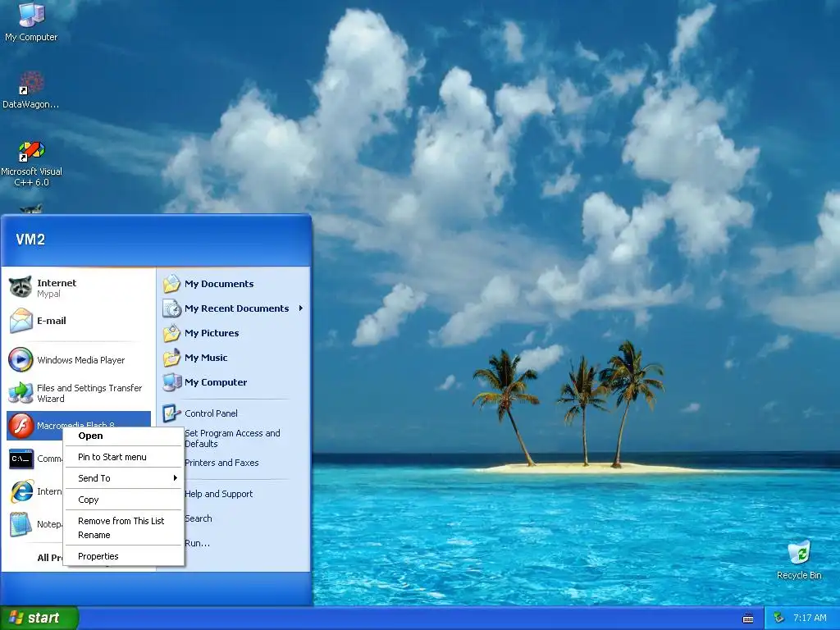The height and width of the screenshot is (630, 840).
Task: Choose Pin to Start menu
Action: (124, 457)
